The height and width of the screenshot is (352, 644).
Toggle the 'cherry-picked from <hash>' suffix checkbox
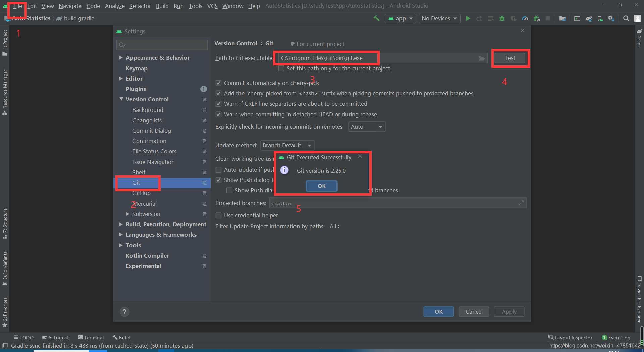[x=218, y=93]
